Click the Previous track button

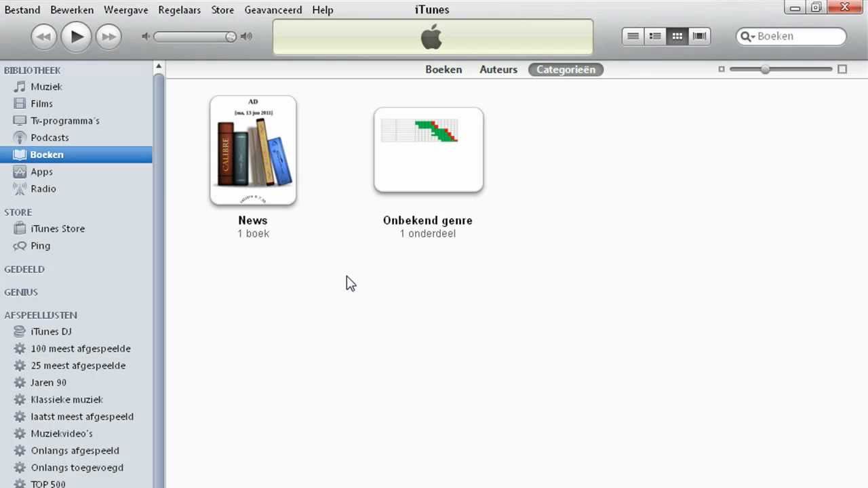(x=43, y=37)
